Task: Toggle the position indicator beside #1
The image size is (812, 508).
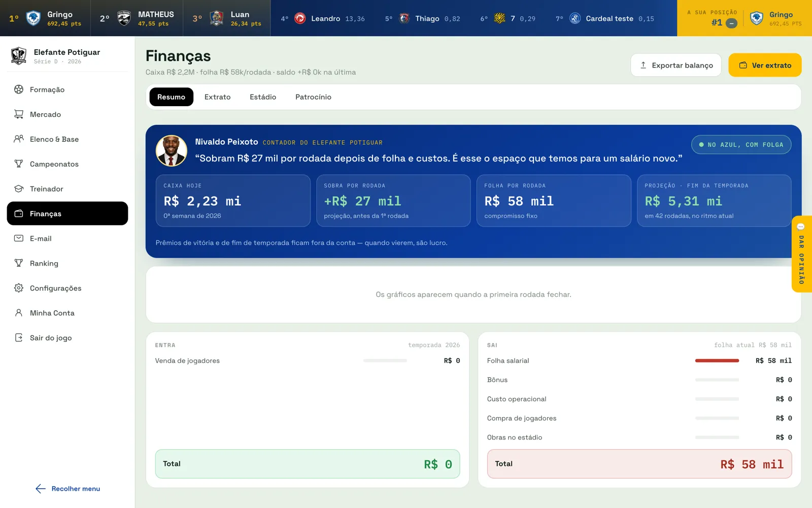Action: pyautogui.click(x=731, y=23)
